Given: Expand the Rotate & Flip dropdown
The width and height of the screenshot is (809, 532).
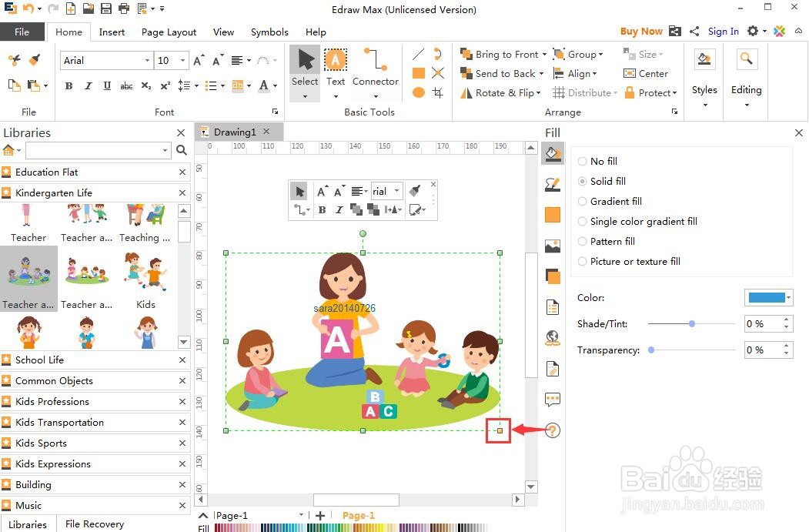Looking at the screenshot, I should point(539,93).
